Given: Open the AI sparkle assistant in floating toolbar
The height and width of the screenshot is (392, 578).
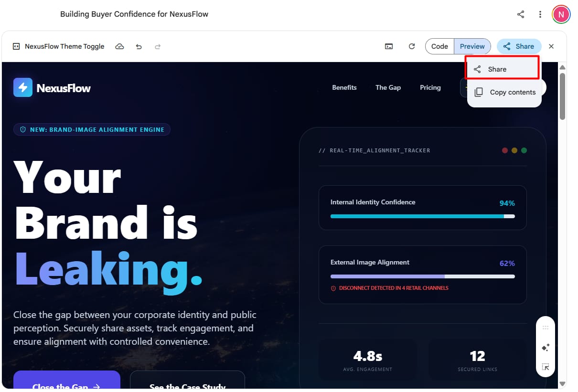Looking at the screenshot, I should pyautogui.click(x=545, y=347).
